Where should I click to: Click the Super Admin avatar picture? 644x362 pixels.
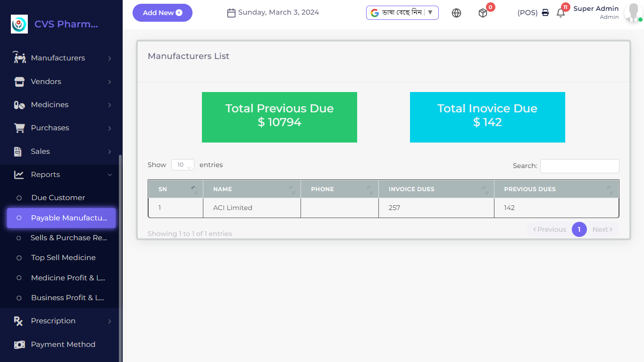(x=632, y=13)
